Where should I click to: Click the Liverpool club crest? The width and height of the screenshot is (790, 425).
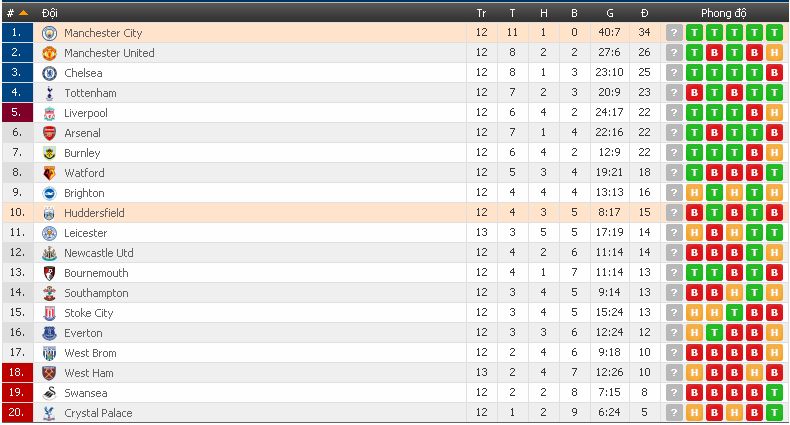48,113
